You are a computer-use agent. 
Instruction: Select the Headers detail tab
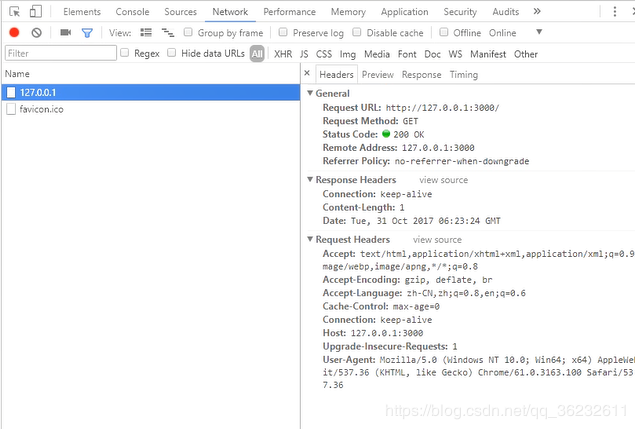[336, 75]
